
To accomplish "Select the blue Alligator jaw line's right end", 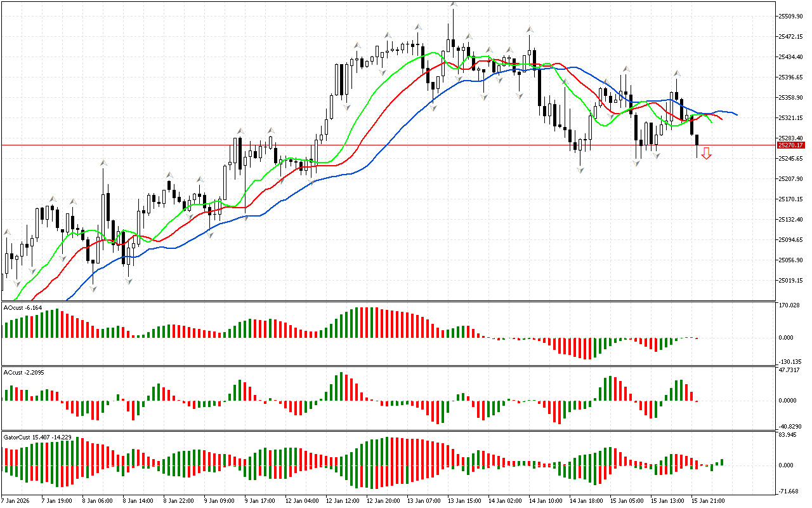I will [736, 115].
